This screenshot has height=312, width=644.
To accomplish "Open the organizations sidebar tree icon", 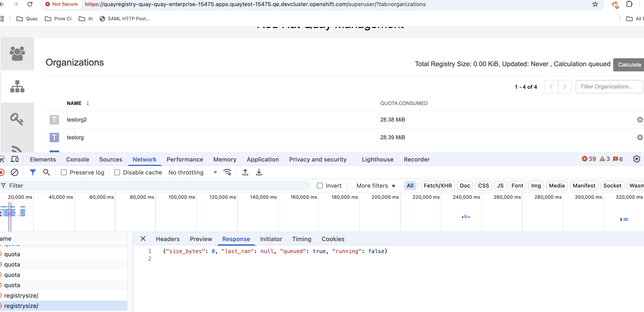I will coord(17,86).
